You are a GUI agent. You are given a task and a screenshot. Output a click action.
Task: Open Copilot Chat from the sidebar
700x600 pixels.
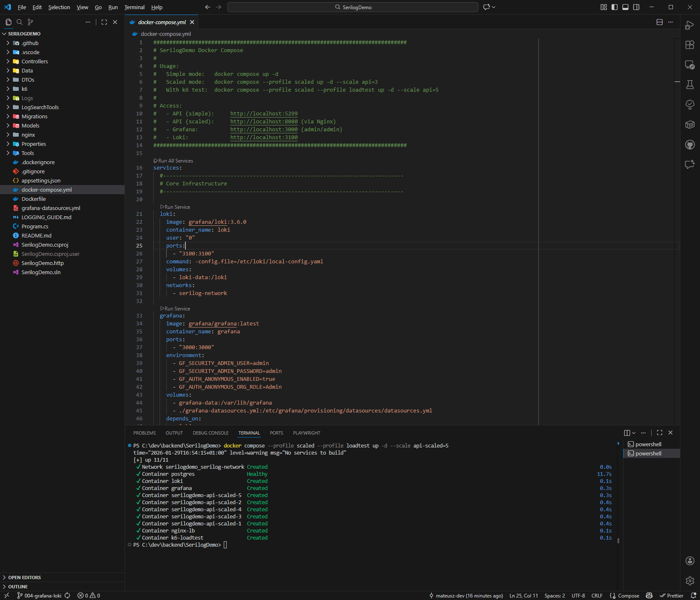coord(690,165)
